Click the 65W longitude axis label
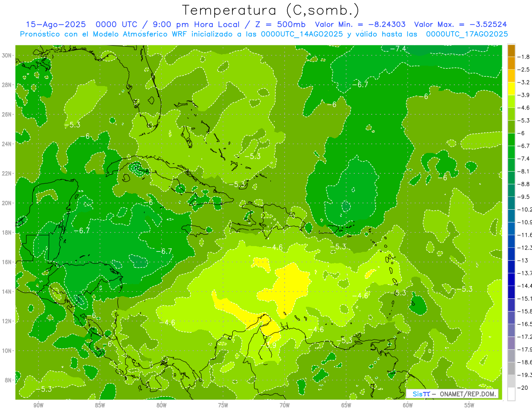 [346, 405]
